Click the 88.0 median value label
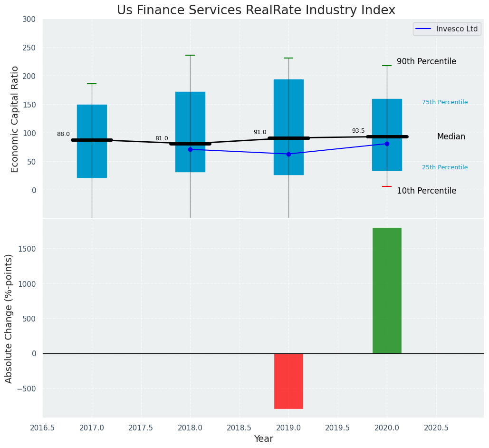The image size is (489, 448). coord(63,135)
